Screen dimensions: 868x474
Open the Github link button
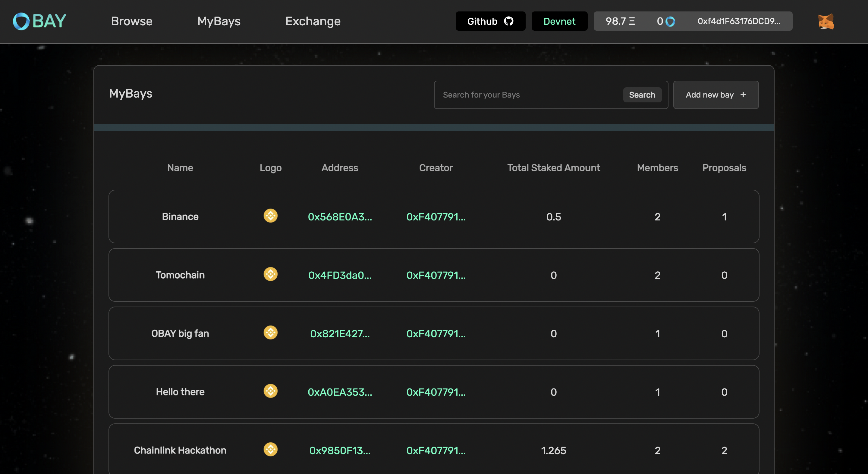(x=490, y=21)
